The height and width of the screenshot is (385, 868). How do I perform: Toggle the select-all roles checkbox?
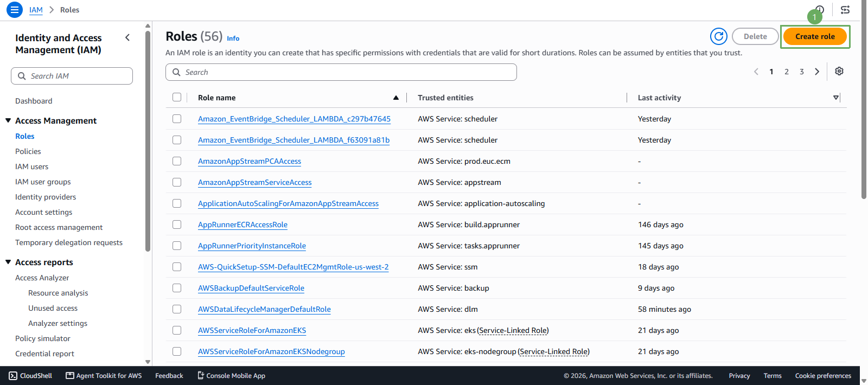[x=177, y=98]
